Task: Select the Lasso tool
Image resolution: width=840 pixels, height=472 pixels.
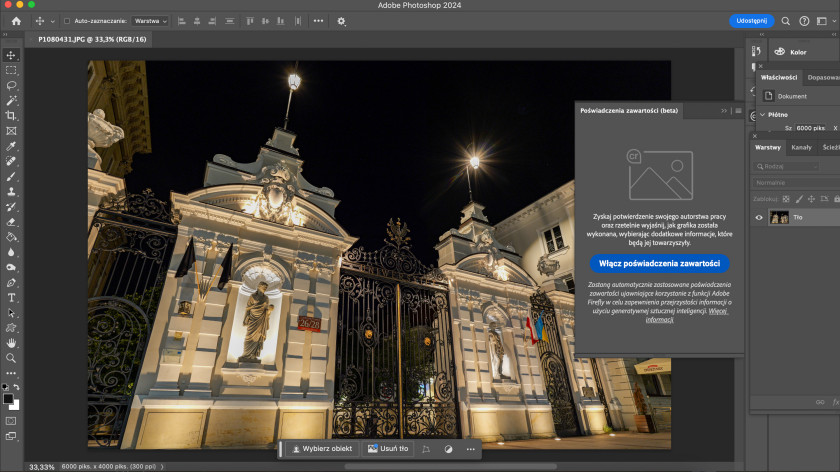Action: [x=11, y=85]
